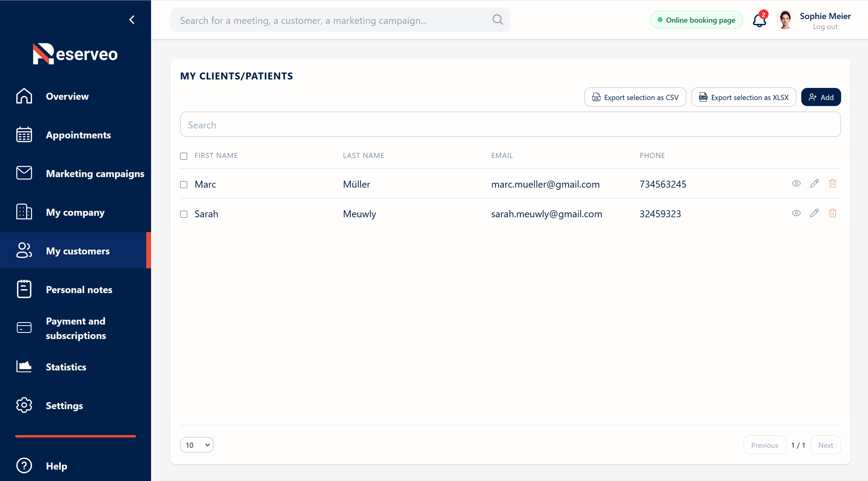The image size is (868, 481).
Task: Click Export selection as XLSX button
Action: (744, 97)
